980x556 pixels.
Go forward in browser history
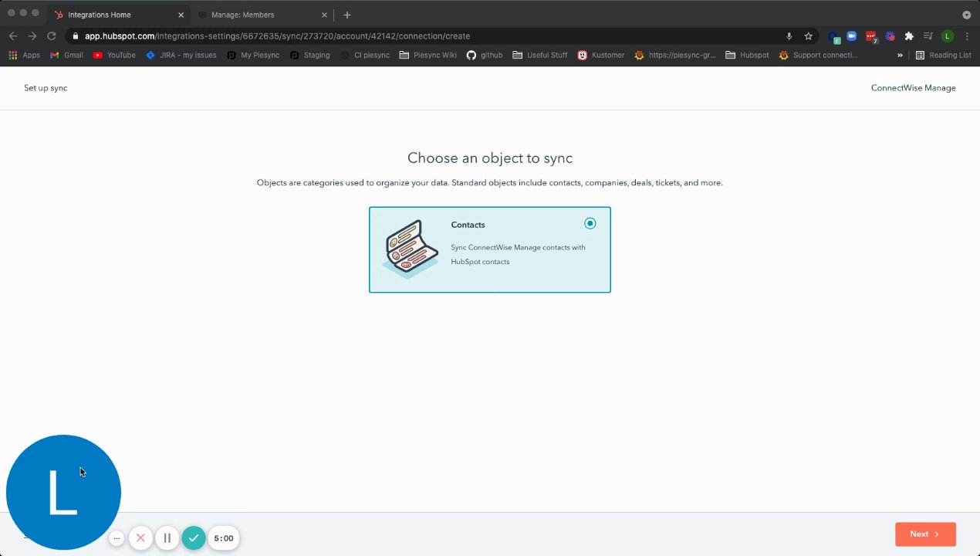pos(32,36)
